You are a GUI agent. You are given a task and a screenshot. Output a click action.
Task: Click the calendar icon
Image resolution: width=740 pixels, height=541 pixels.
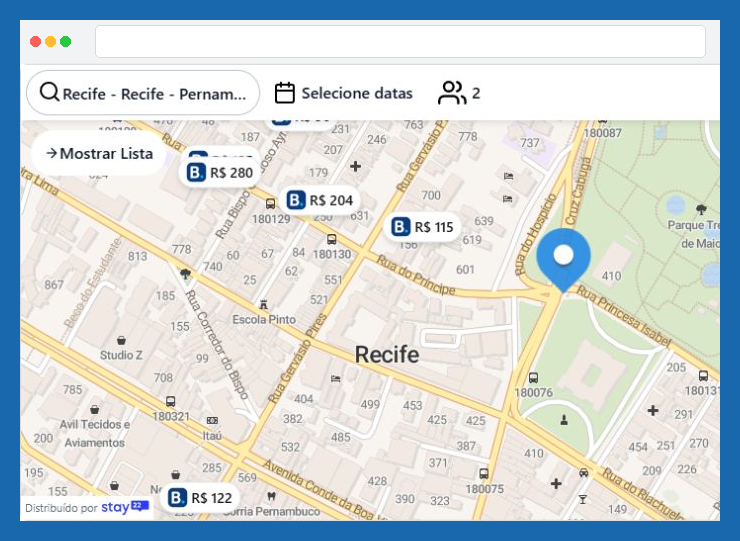click(285, 93)
